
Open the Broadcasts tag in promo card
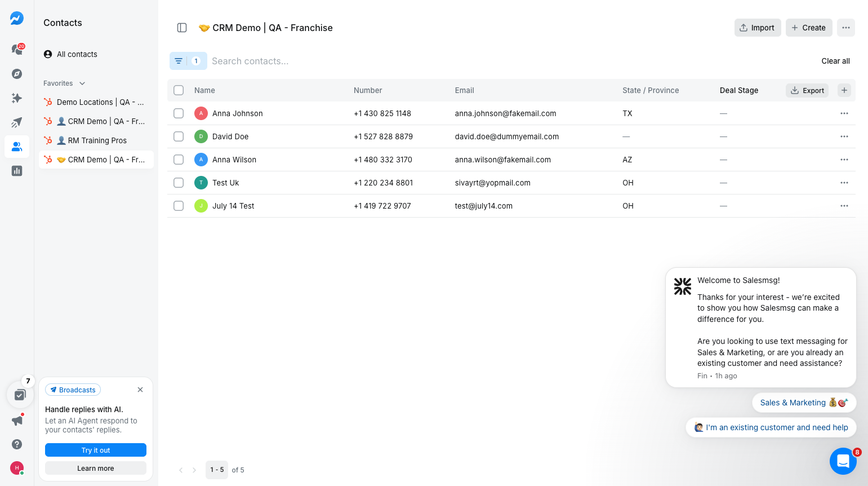[x=73, y=390]
